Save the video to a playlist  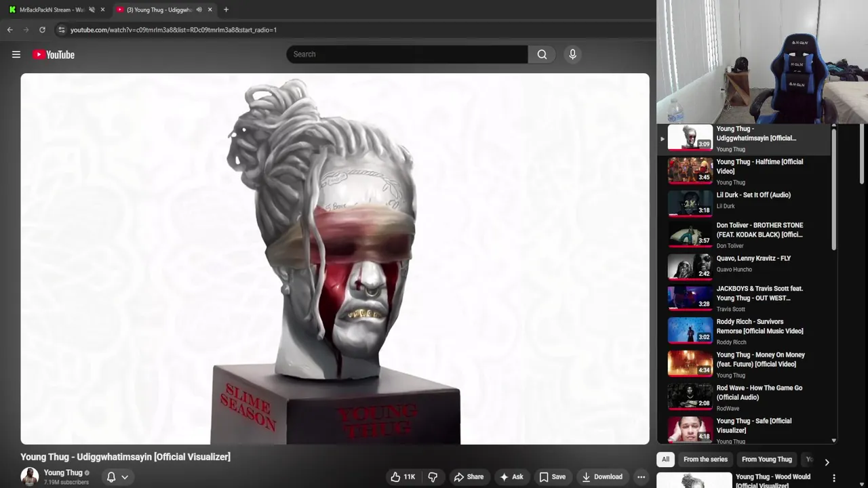(552, 477)
